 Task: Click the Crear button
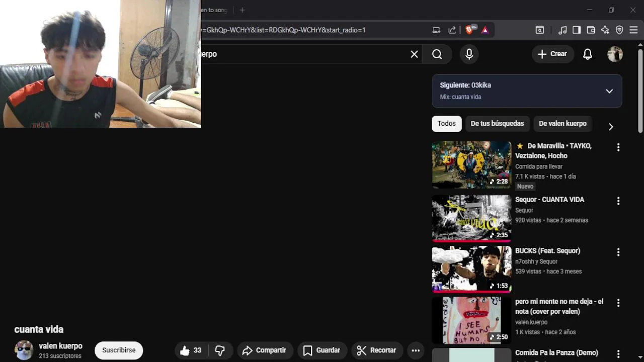(552, 54)
